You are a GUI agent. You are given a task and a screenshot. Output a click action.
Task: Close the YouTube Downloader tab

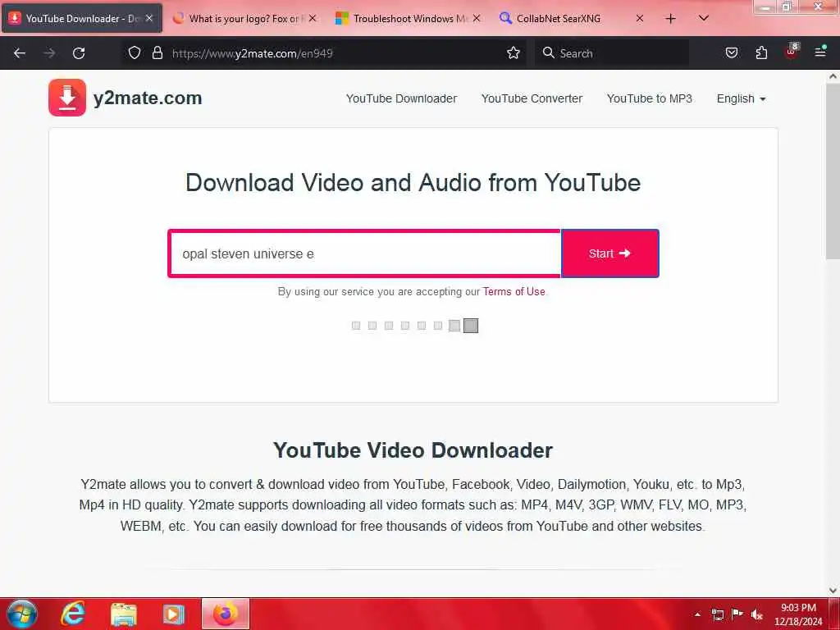click(149, 18)
